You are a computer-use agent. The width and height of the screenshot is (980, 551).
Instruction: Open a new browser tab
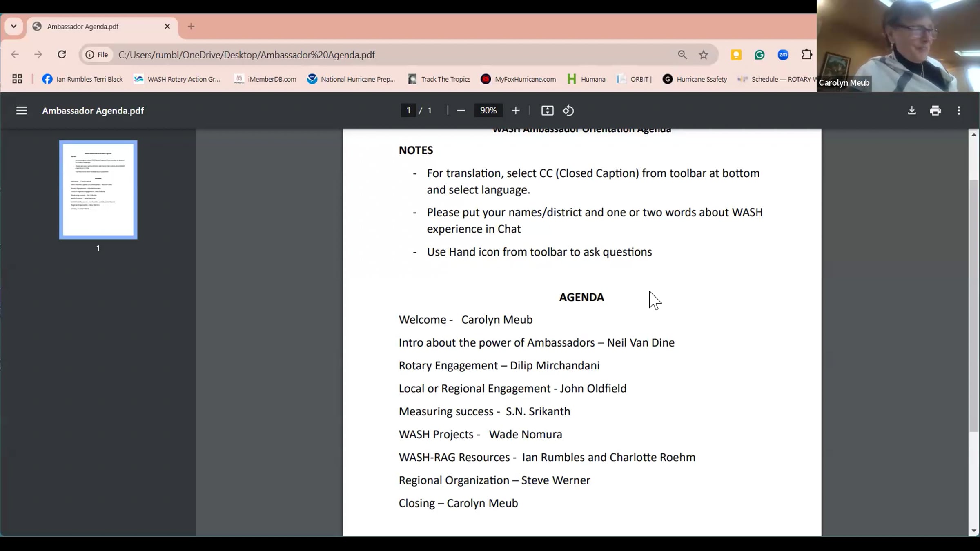click(x=191, y=27)
